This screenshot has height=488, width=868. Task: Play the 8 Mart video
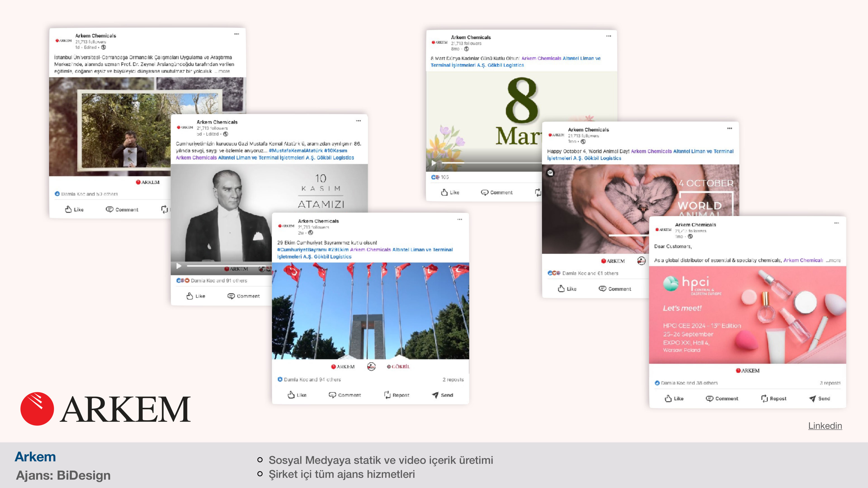click(x=434, y=163)
